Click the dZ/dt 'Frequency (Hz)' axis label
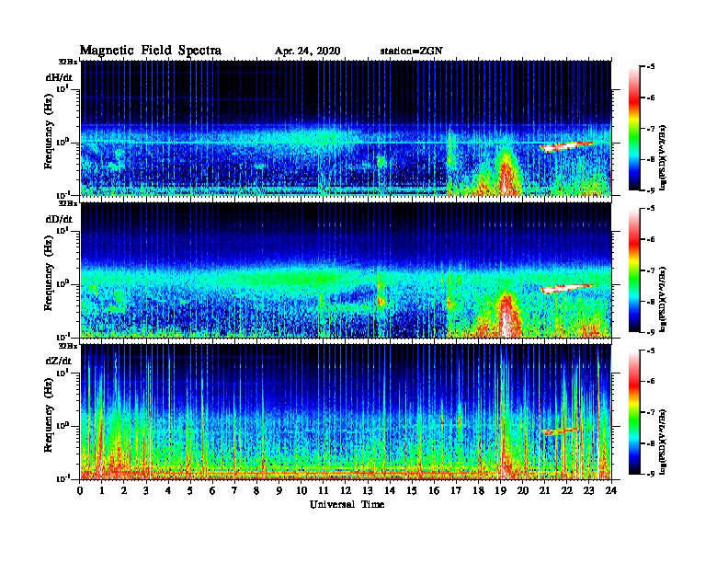The height and width of the screenshot is (563, 728). point(49,415)
